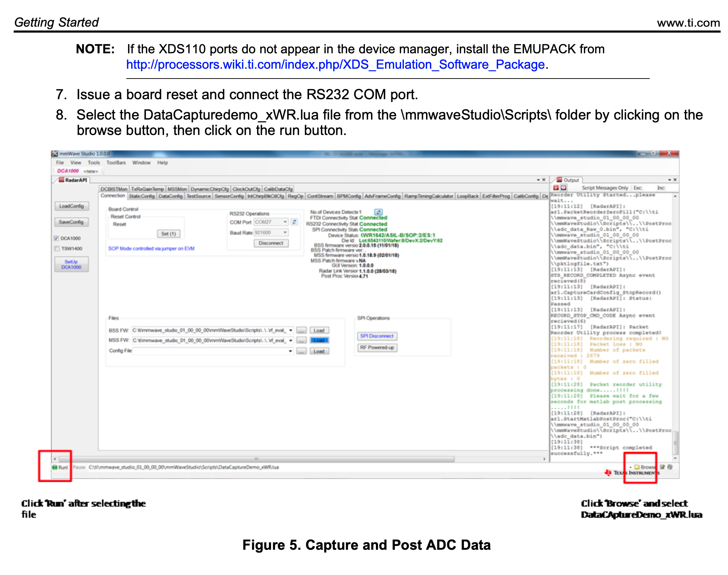The image size is (728, 575).
Task: Click the SaveConfig button
Action: (72, 222)
